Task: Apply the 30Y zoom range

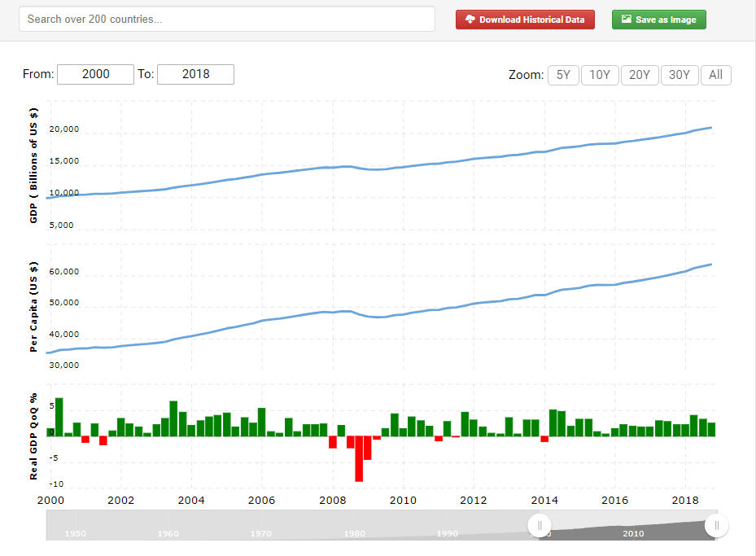Action: click(x=679, y=75)
